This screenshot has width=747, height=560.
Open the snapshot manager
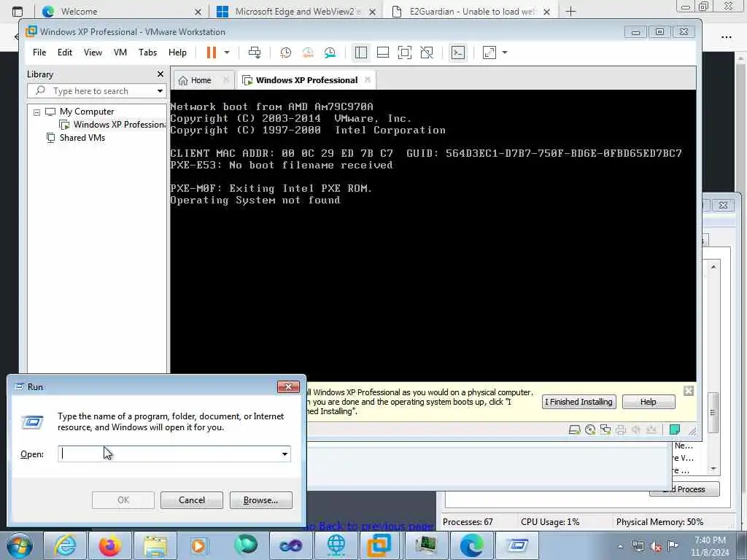click(x=330, y=52)
